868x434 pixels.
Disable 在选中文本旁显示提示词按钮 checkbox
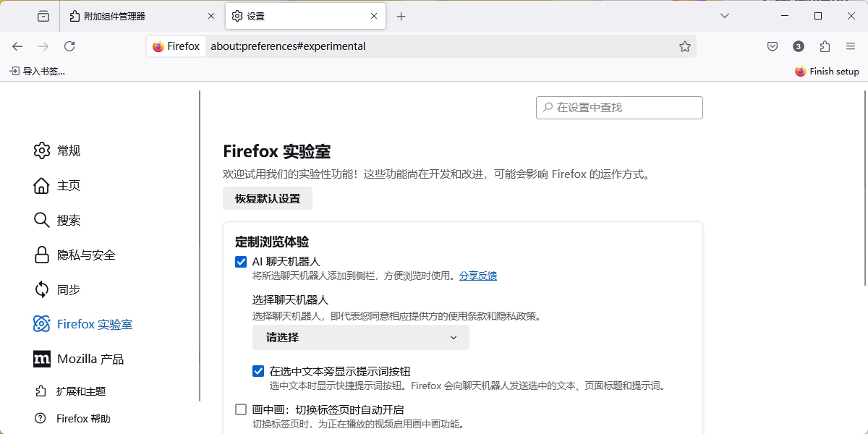click(x=258, y=372)
